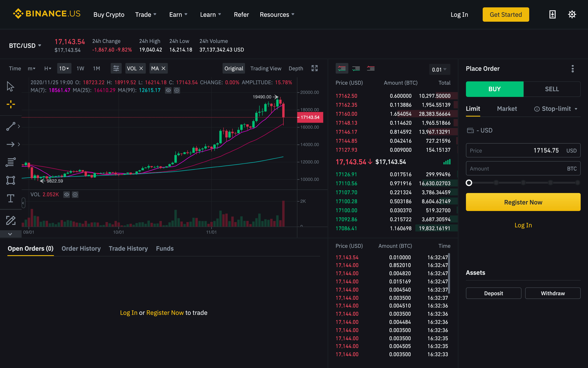Expand line tool options chevron

point(19,126)
